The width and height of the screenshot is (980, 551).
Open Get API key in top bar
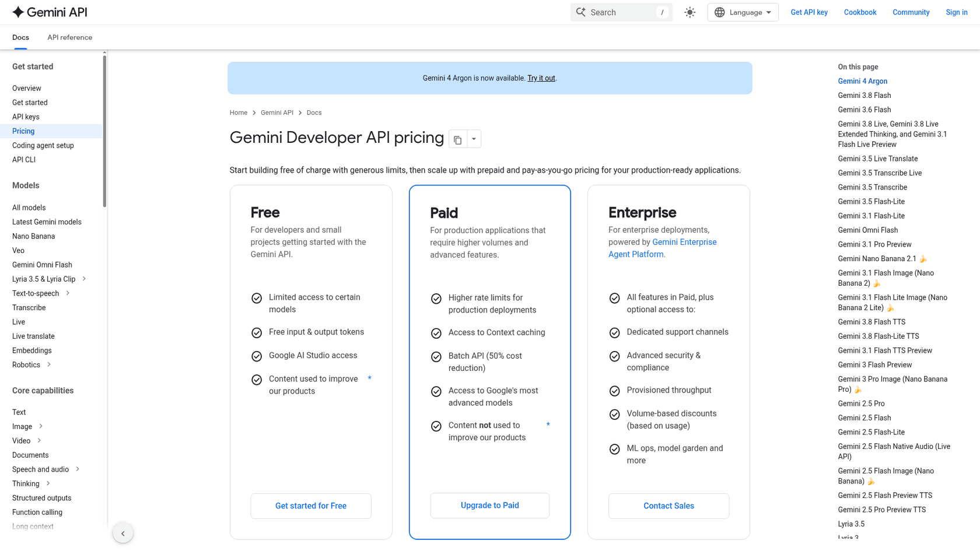[x=809, y=12]
